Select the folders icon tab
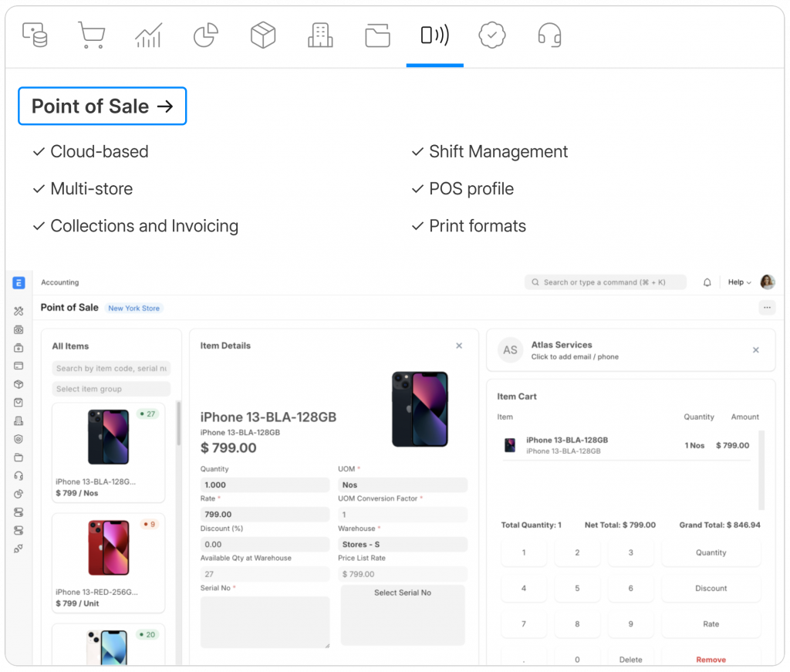The width and height of the screenshot is (790, 672). coord(377,35)
